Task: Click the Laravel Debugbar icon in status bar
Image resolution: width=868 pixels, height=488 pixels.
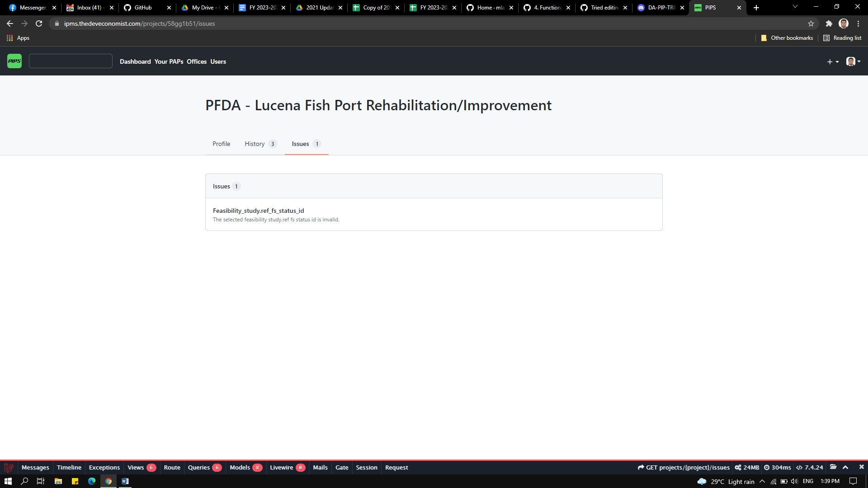Action: 9,467
